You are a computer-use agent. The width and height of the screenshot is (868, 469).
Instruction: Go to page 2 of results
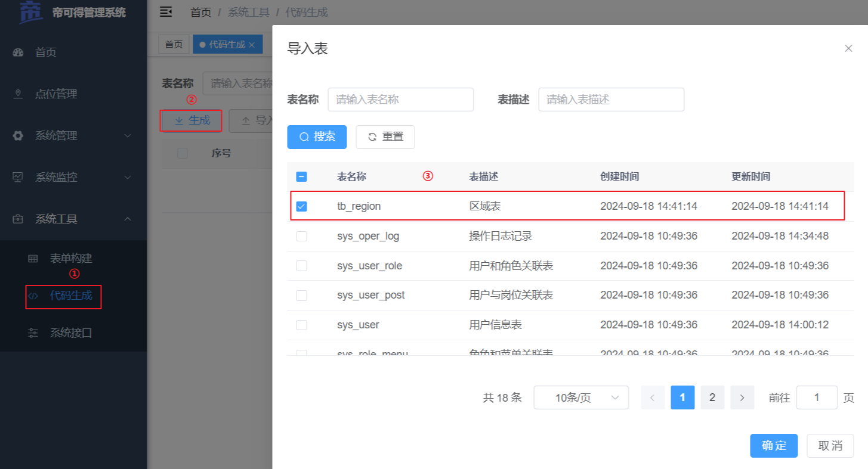pyautogui.click(x=712, y=397)
